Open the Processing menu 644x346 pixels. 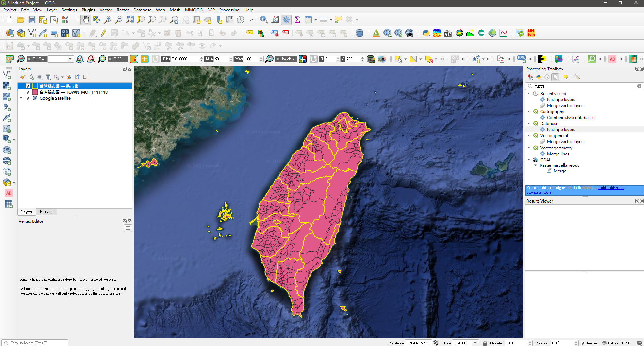click(x=229, y=10)
